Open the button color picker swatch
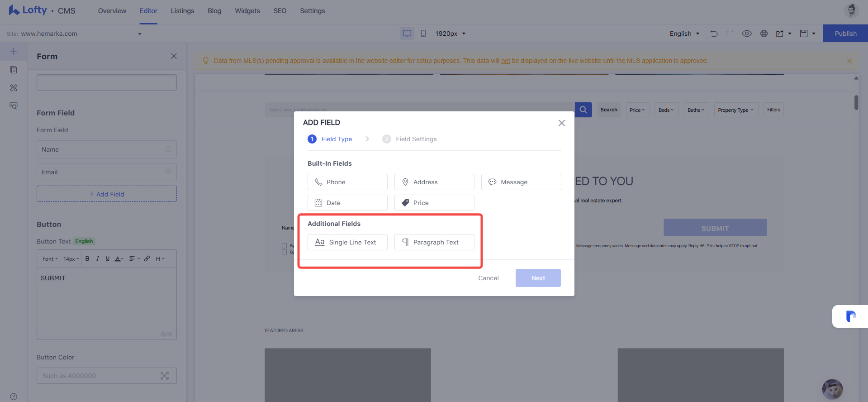Viewport: 868px width, 402px height. click(165, 376)
